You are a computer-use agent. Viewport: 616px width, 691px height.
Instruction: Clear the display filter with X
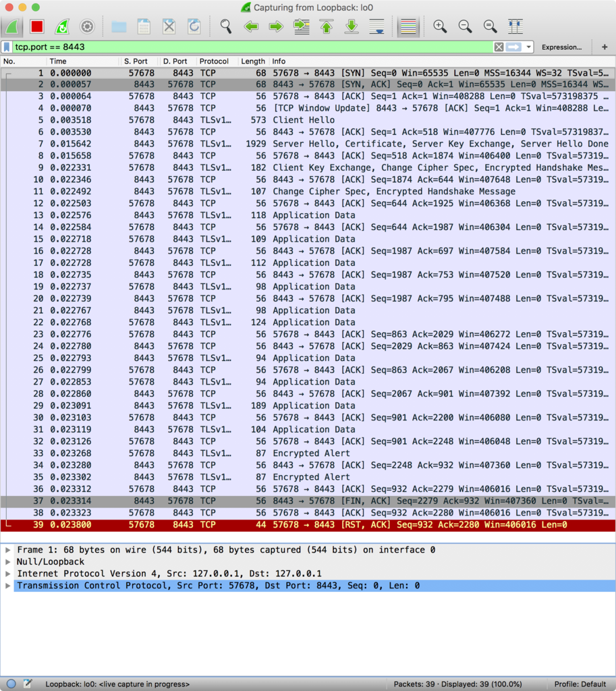coord(499,47)
